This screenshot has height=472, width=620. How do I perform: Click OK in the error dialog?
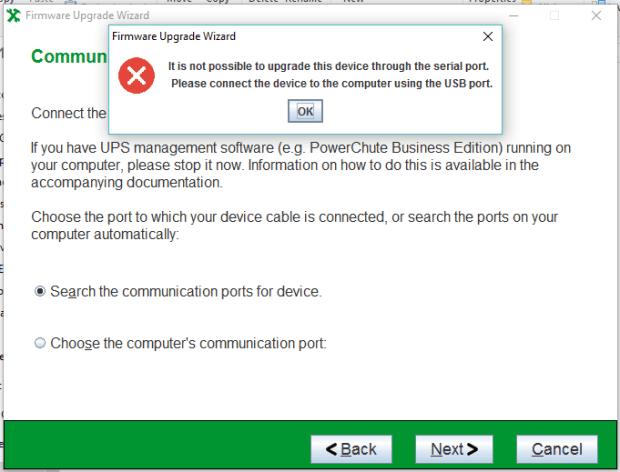click(305, 111)
